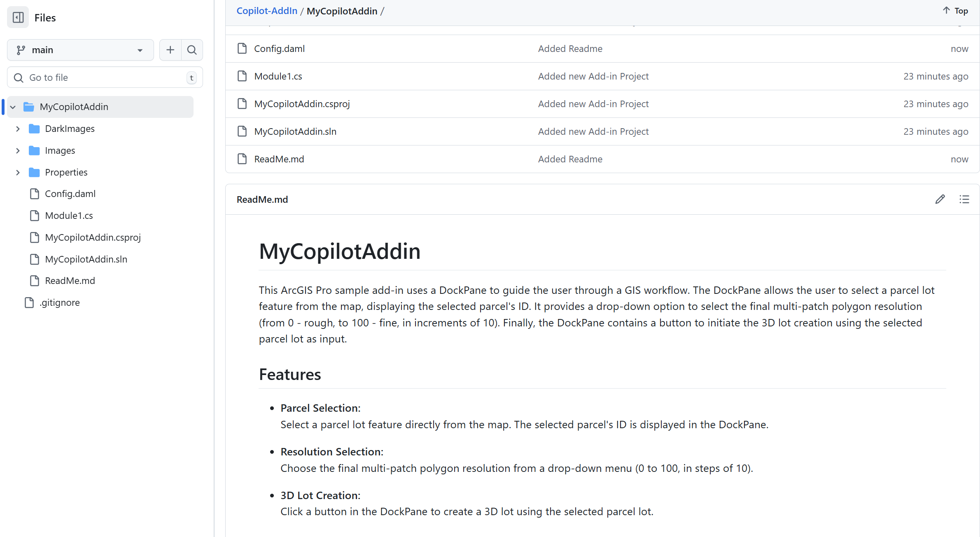Edit ReadMe.md with the pencil icon
Viewport: 980px width, 537px height.
pos(940,199)
